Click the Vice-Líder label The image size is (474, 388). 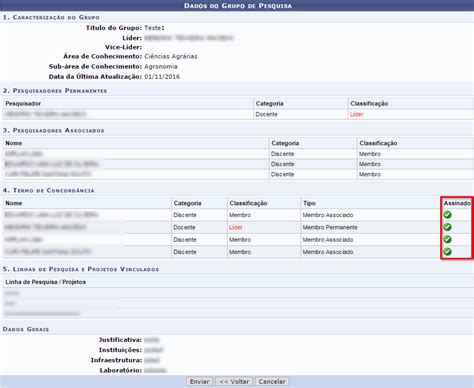tap(123, 47)
